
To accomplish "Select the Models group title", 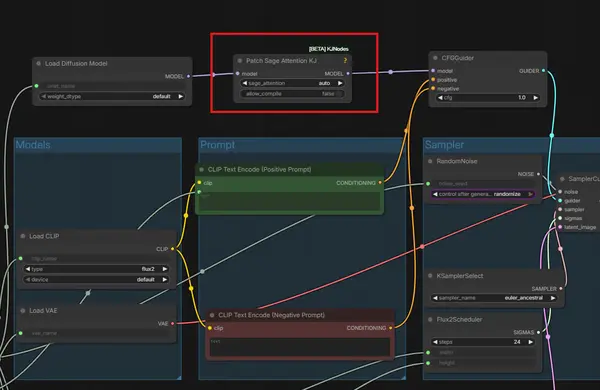I will (33, 145).
